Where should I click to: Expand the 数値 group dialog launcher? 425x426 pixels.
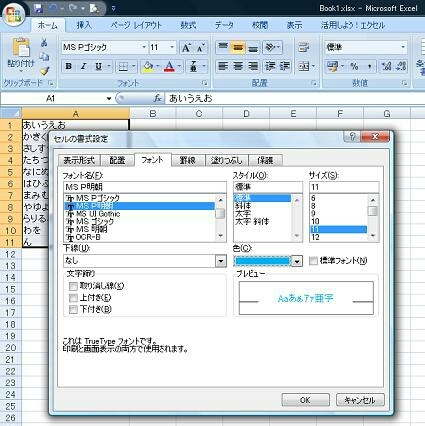(404, 83)
